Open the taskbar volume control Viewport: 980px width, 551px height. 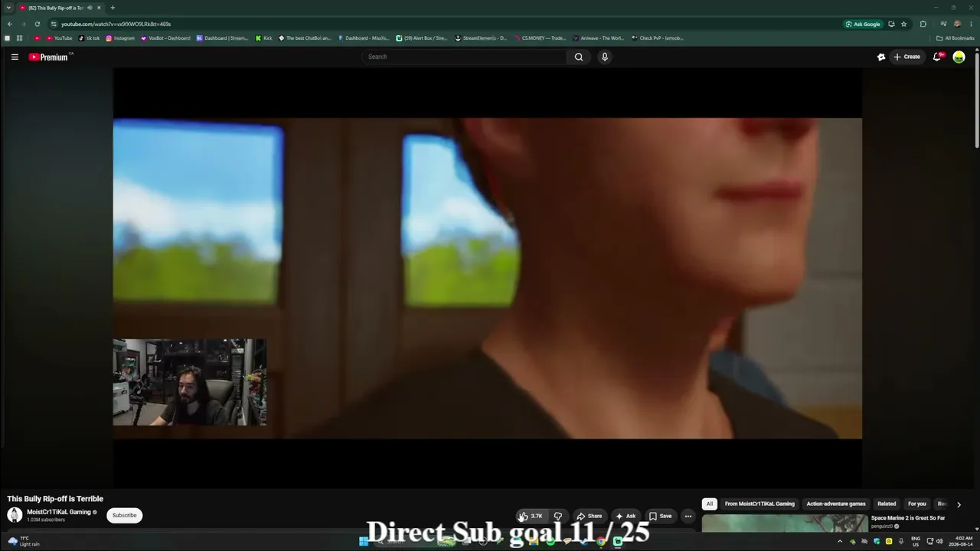click(x=939, y=542)
